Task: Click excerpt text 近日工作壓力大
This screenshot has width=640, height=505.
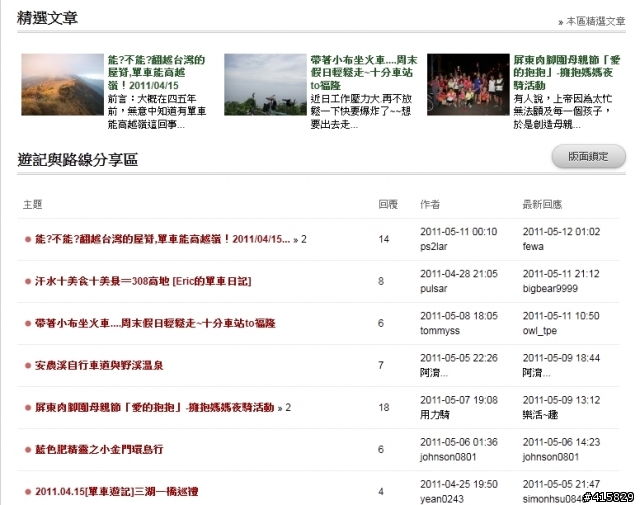Action: click(x=361, y=111)
